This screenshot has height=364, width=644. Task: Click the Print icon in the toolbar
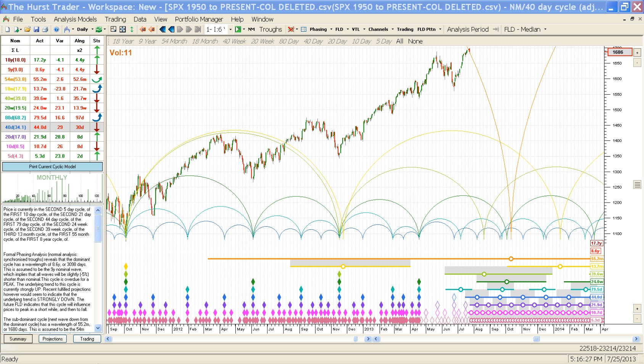45,29
